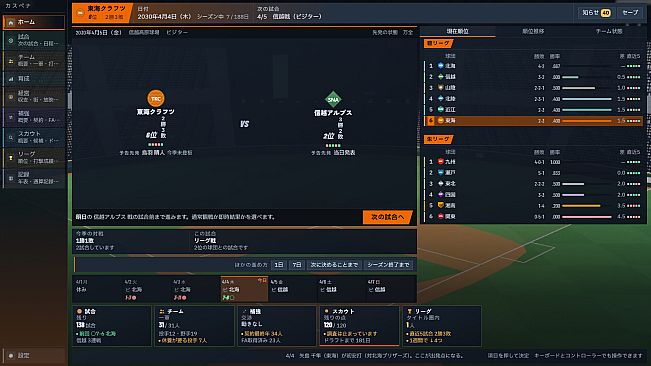This screenshot has width=651, height=366.
Task: Click the 信越アルプス green diamond team logo
Action: click(333, 100)
